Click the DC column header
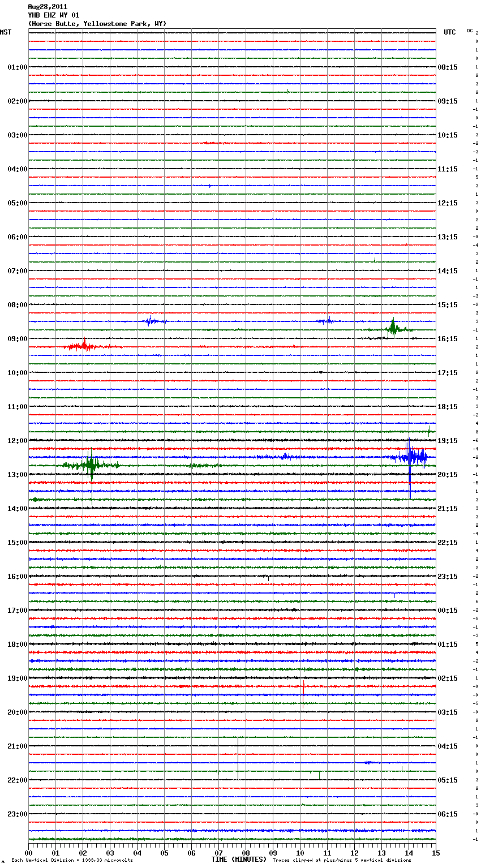The height and width of the screenshot is (868, 481). tap(470, 31)
